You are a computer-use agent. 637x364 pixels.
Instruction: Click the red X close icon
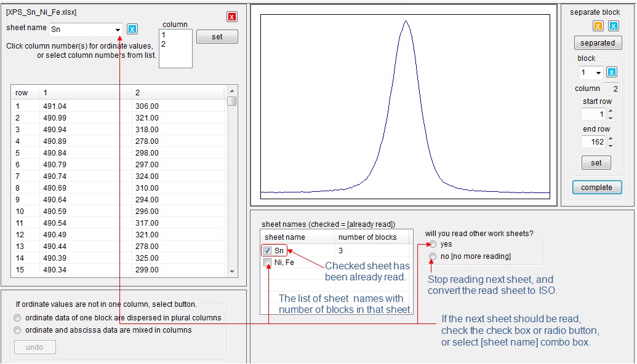(231, 17)
